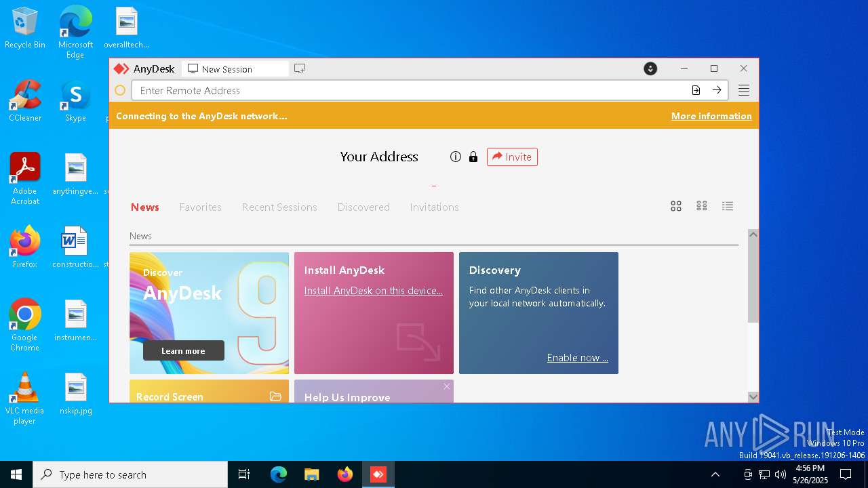Open the notification center

click(x=846, y=474)
